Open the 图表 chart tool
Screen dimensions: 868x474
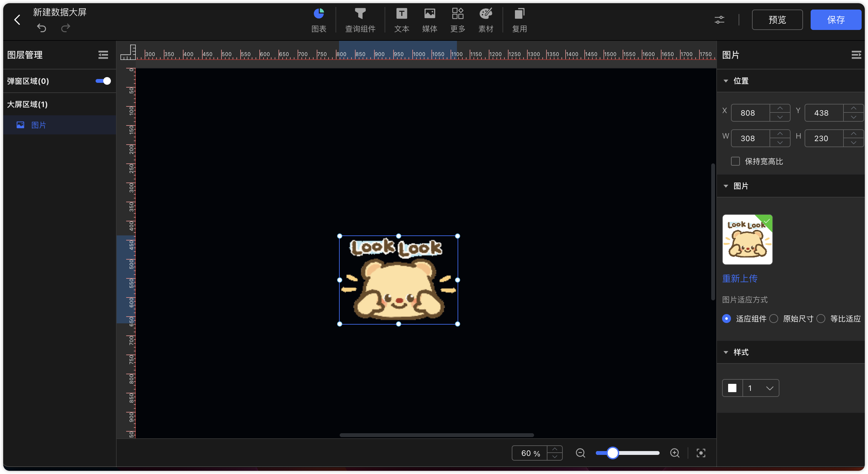click(319, 21)
